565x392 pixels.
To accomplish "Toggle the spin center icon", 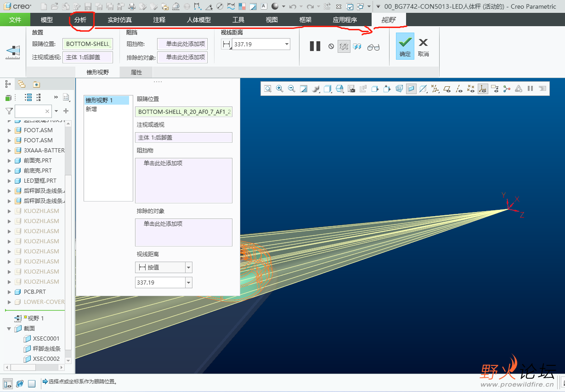I will (x=507, y=89).
